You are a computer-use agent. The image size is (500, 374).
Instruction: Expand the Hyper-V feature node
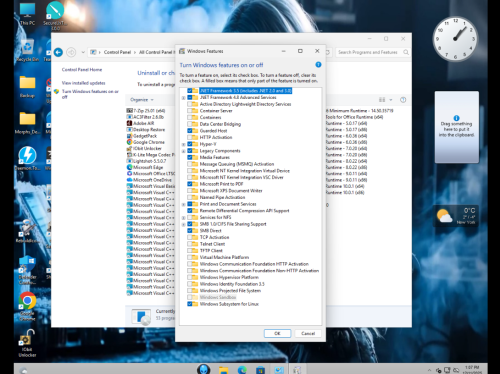tap(183, 144)
